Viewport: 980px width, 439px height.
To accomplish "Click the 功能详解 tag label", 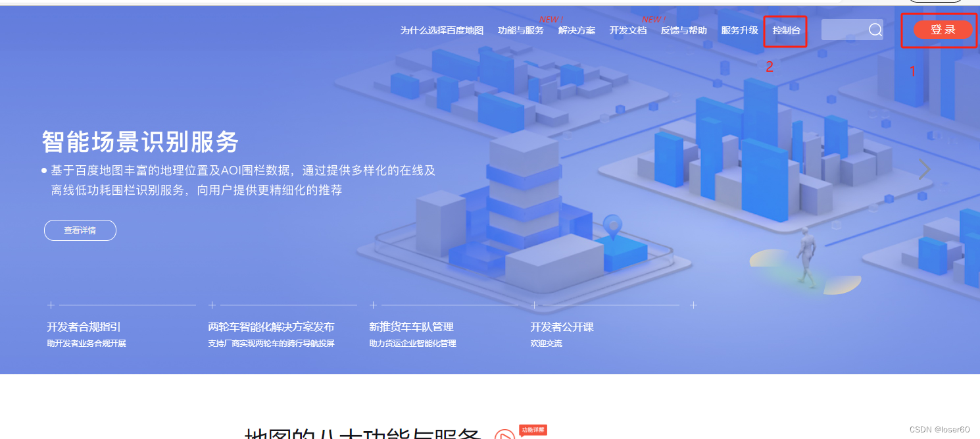I will pos(533,430).
